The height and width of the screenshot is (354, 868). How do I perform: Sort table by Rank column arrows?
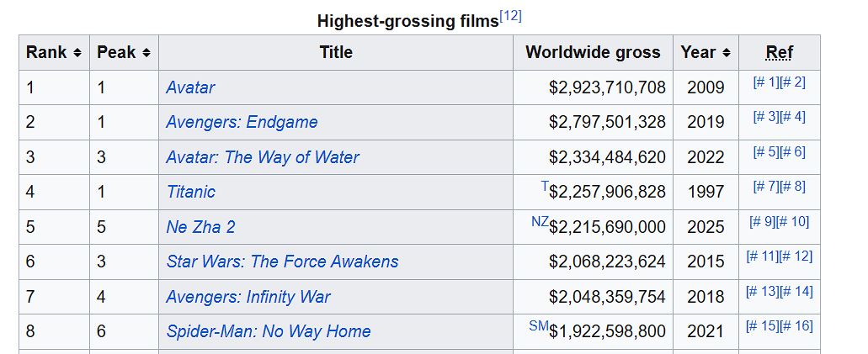[x=77, y=53]
